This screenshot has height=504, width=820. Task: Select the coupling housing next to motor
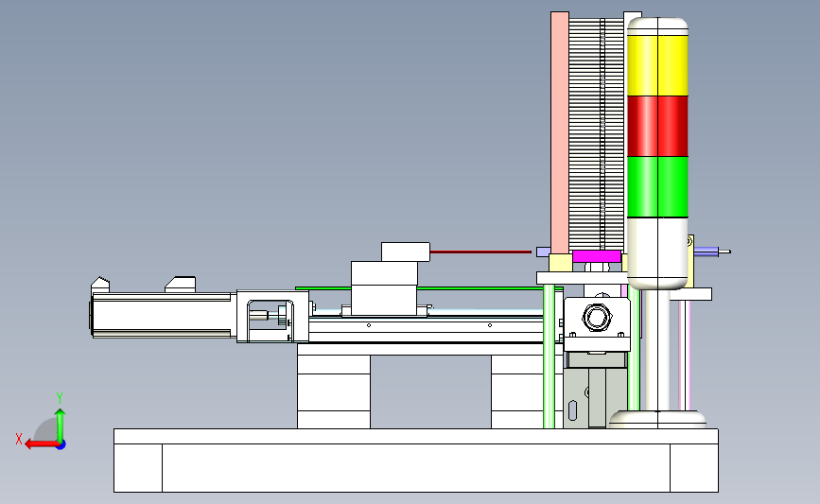click(272, 317)
